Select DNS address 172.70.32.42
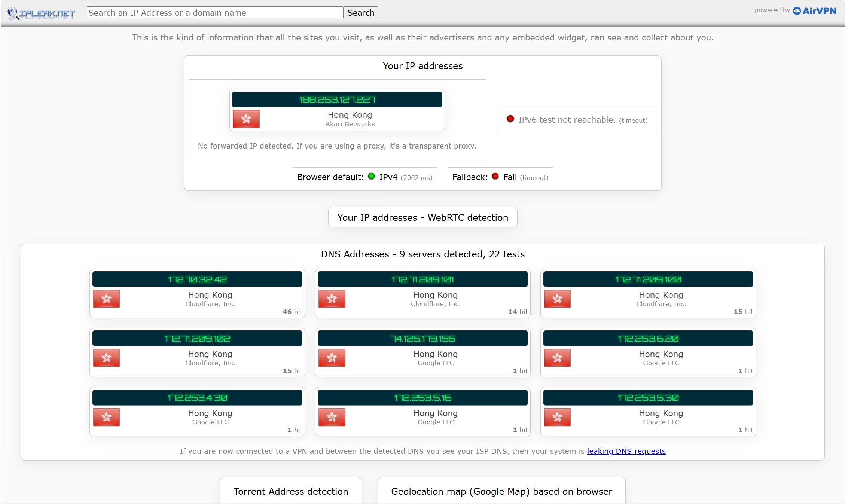Viewport: 845px width, 504px height. click(197, 279)
